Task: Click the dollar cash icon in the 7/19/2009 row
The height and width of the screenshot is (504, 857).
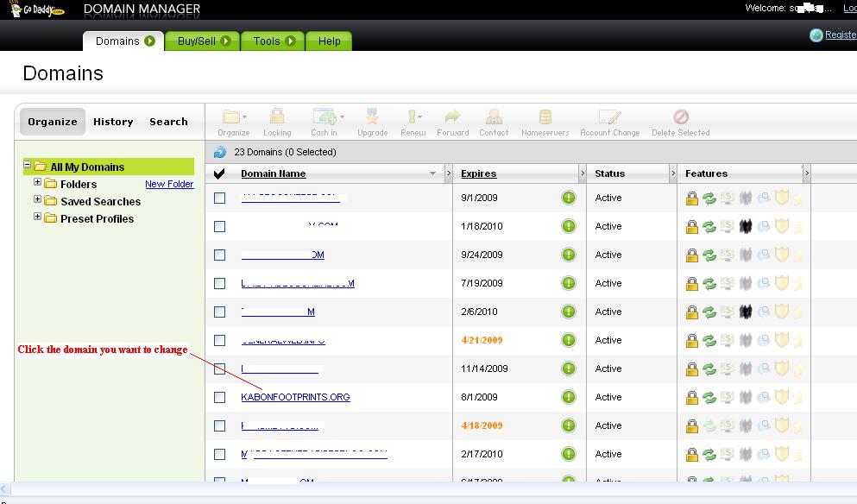Action: click(x=727, y=283)
